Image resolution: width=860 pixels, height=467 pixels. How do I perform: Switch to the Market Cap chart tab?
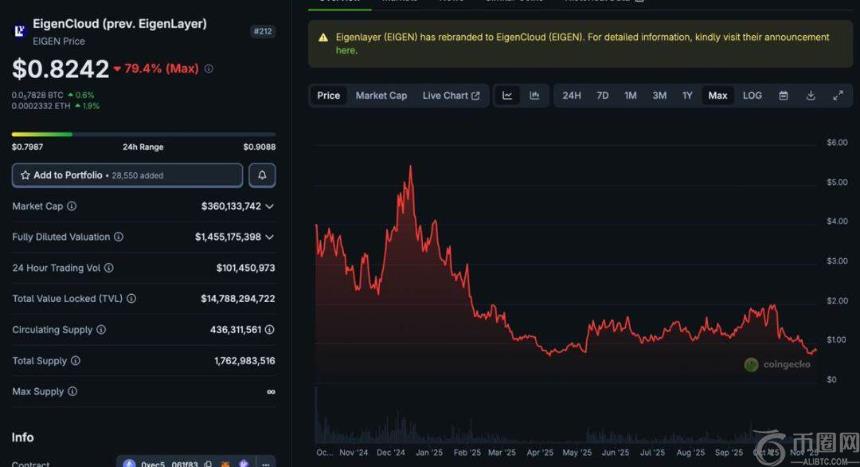pyautogui.click(x=381, y=96)
